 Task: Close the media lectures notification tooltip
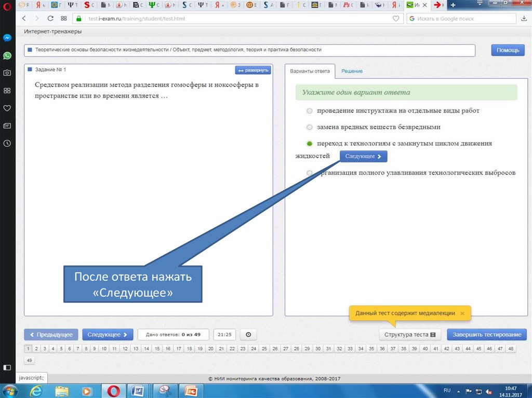pyautogui.click(x=462, y=313)
